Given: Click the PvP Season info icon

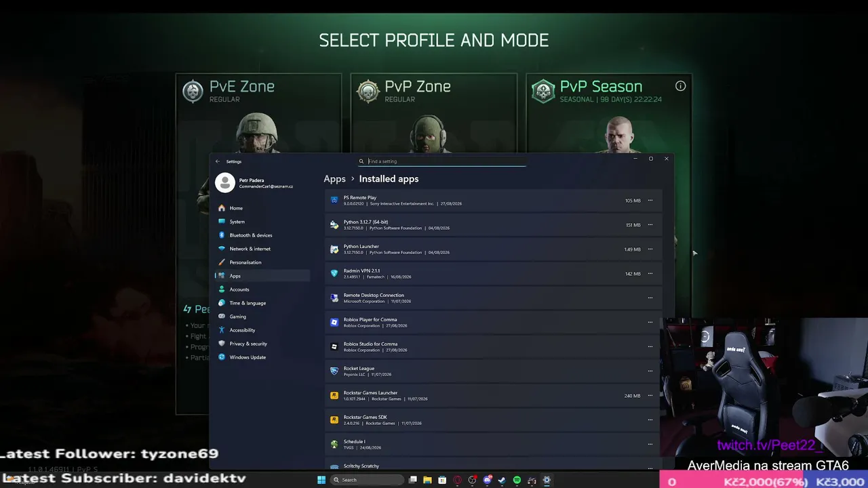Looking at the screenshot, I should click(680, 86).
